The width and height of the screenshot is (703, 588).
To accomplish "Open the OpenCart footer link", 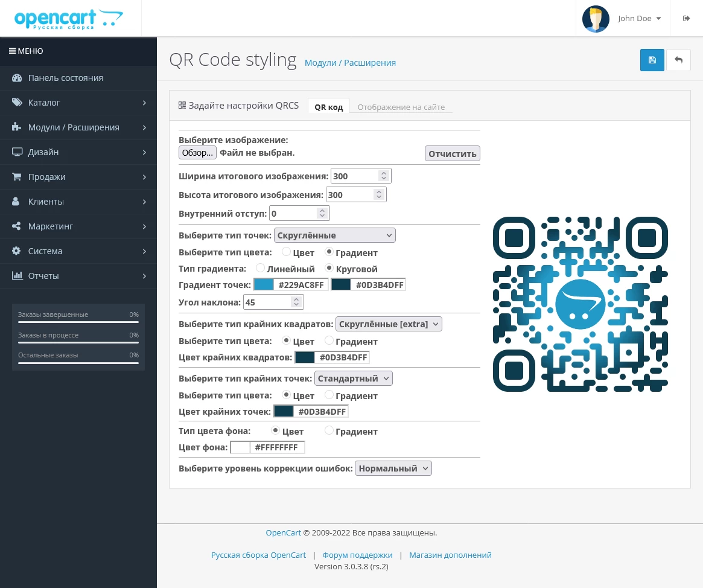I will pos(284,533).
